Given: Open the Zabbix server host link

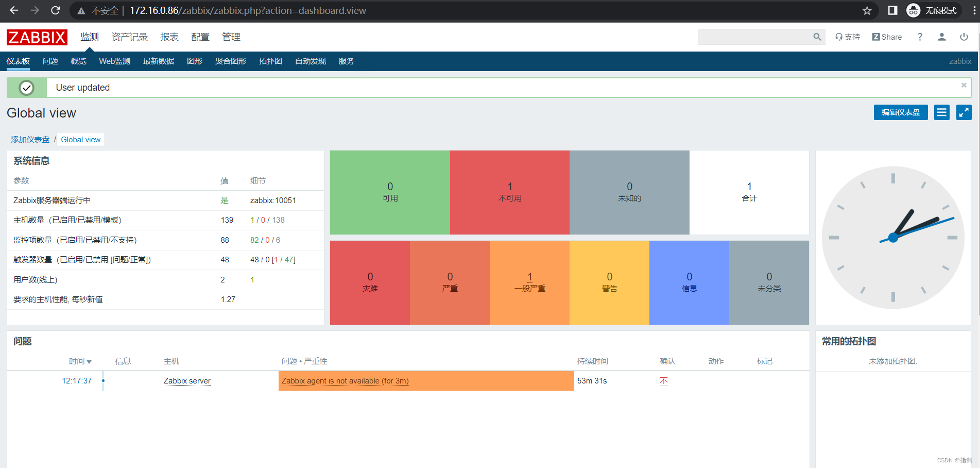Looking at the screenshot, I should (x=187, y=381).
